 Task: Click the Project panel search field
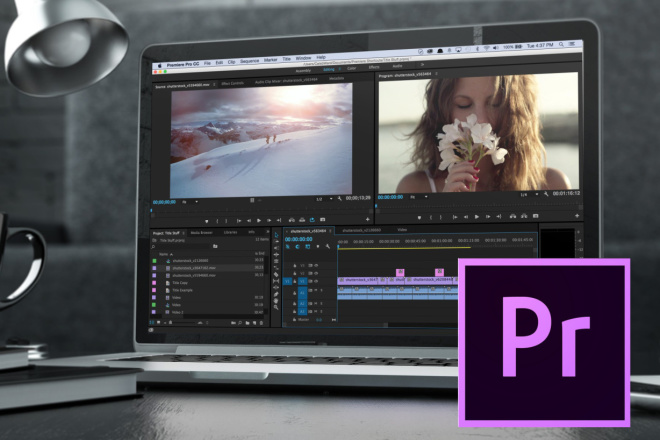[x=183, y=246]
